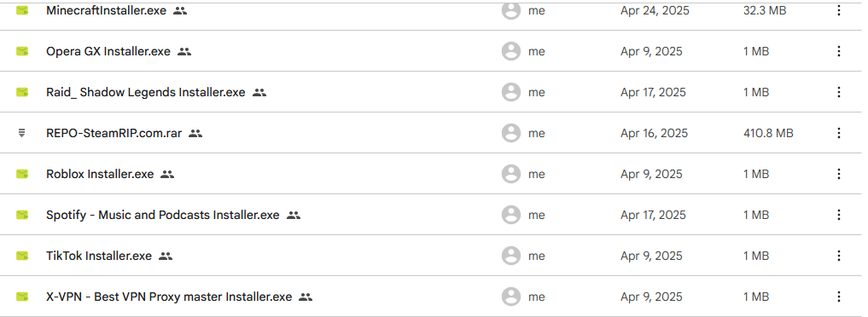Click owner avatar in the MinecraftInstaller.exe row

pyautogui.click(x=511, y=10)
